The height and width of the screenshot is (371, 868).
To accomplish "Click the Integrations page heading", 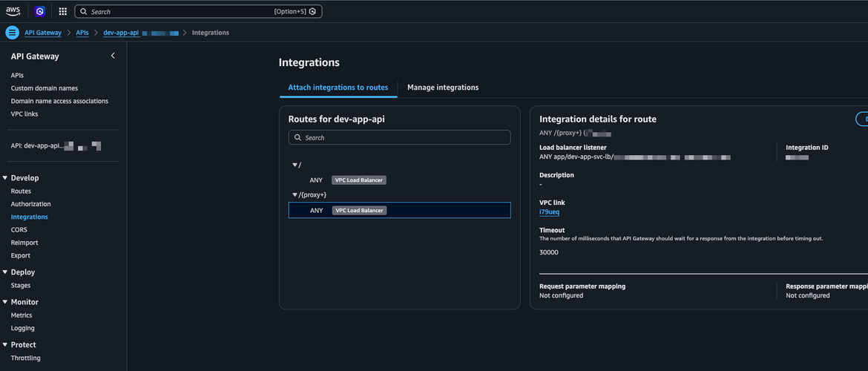I will [309, 62].
